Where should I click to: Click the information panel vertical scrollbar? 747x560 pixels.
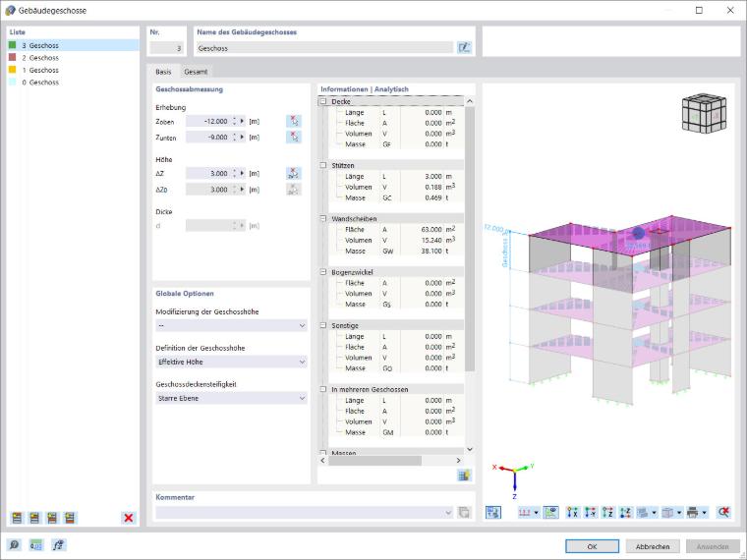(470, 238)
